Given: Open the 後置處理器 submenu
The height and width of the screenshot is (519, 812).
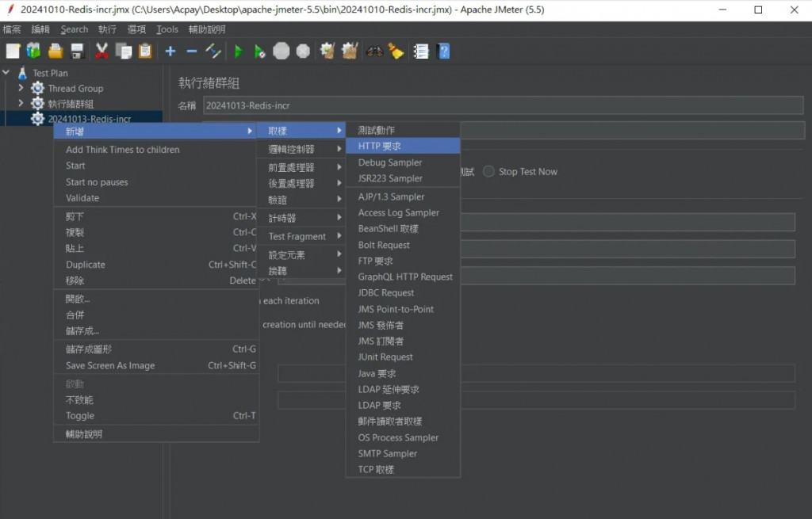Looking at the screenshot, I should 301,183.
